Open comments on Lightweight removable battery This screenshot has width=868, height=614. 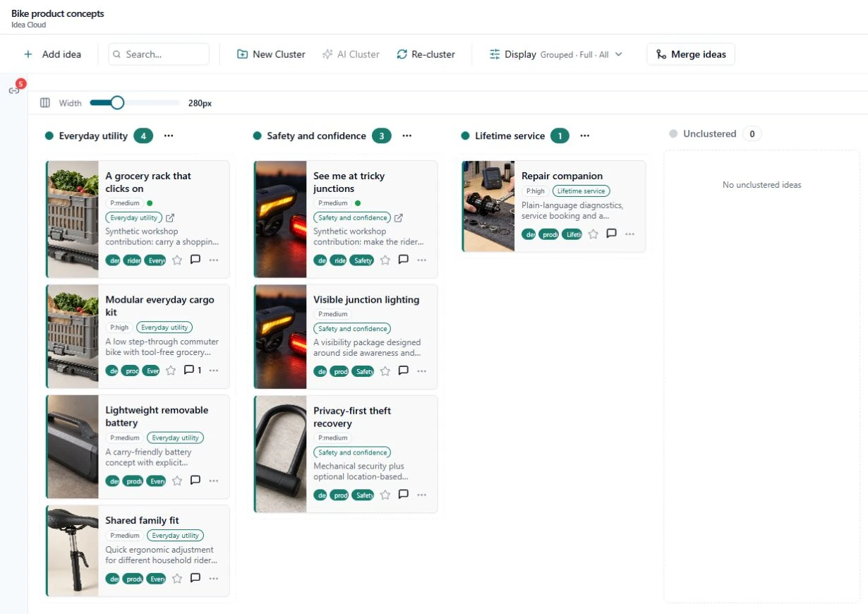tap(195, 481)
